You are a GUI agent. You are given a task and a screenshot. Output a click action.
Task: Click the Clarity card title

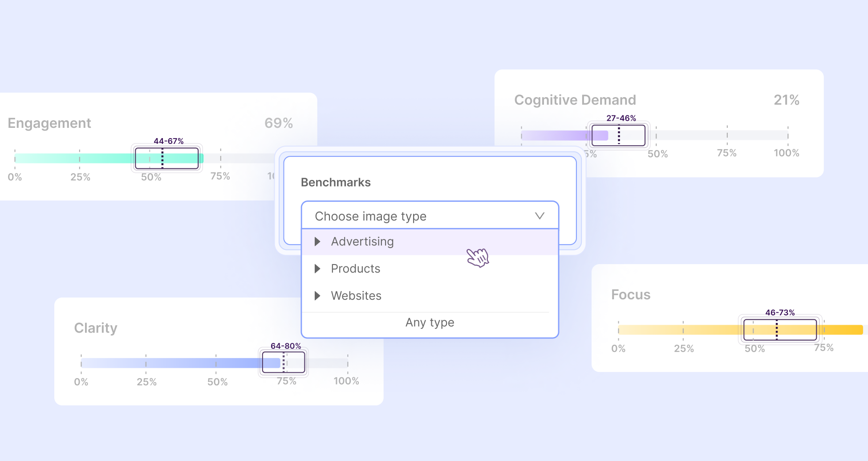tap(96, 328)
